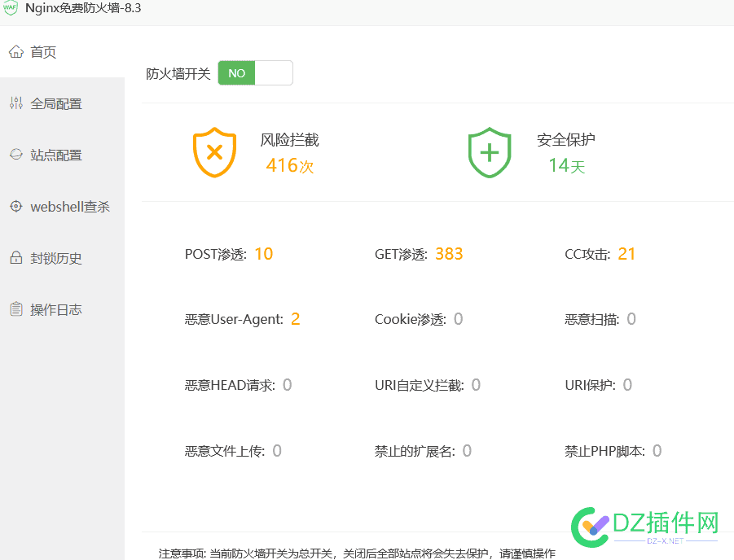Click the 恶意HEAD请求 count 0

287,385
